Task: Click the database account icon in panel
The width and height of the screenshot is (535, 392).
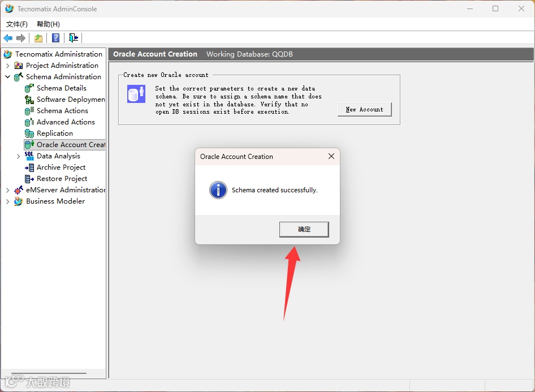Action: pyautogui.click(x=136, y=94)
